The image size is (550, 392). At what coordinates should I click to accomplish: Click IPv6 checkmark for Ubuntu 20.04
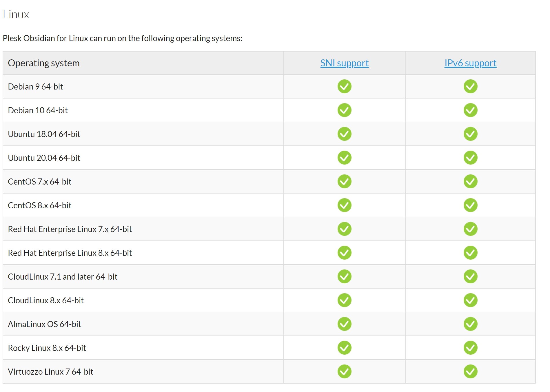point(470,158)
